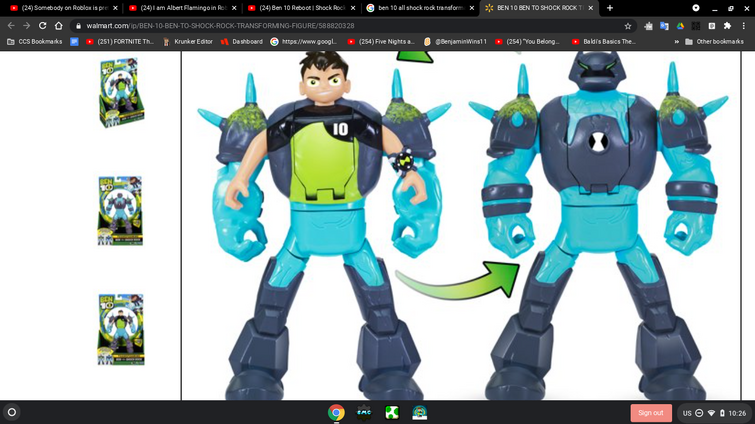Open the FORTNITE Th... bookmark
This screenshot has height=424, width=755.
click(x=120, y=42)
